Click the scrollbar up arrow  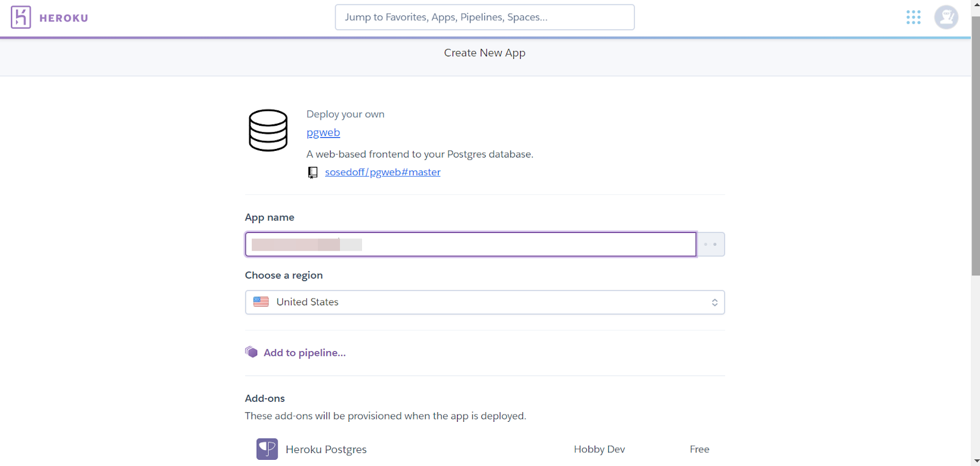click(x=975, y=4)
